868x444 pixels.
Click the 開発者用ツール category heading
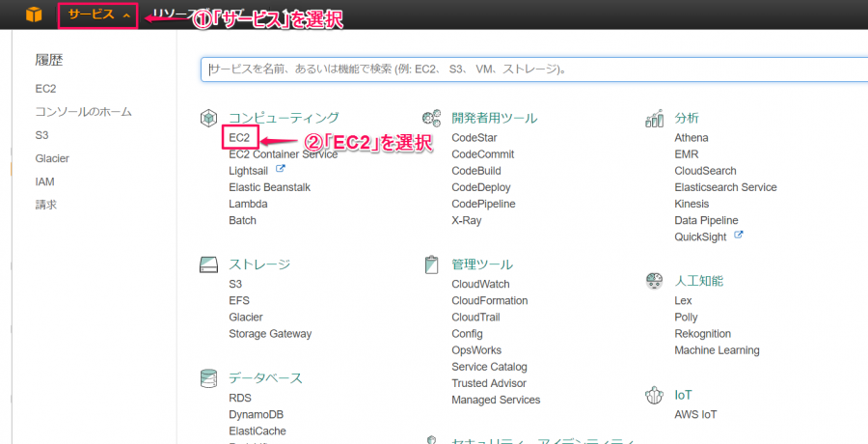tap(495, 118)
